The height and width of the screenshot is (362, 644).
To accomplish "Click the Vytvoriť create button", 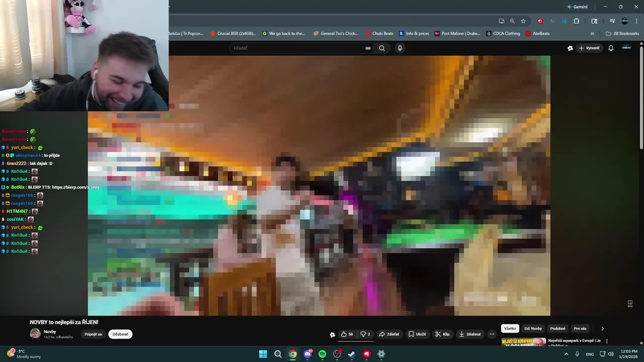I will (x=589, y=48).
